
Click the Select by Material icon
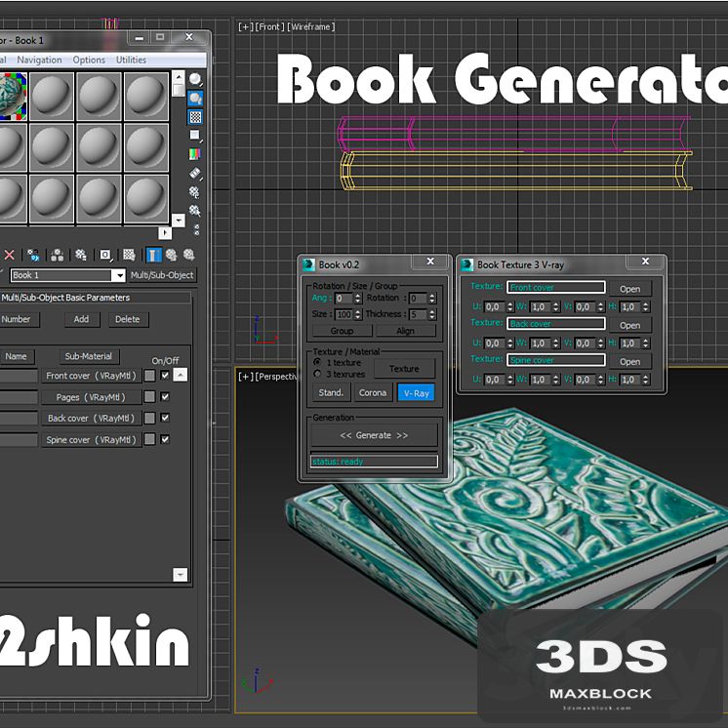195,211
